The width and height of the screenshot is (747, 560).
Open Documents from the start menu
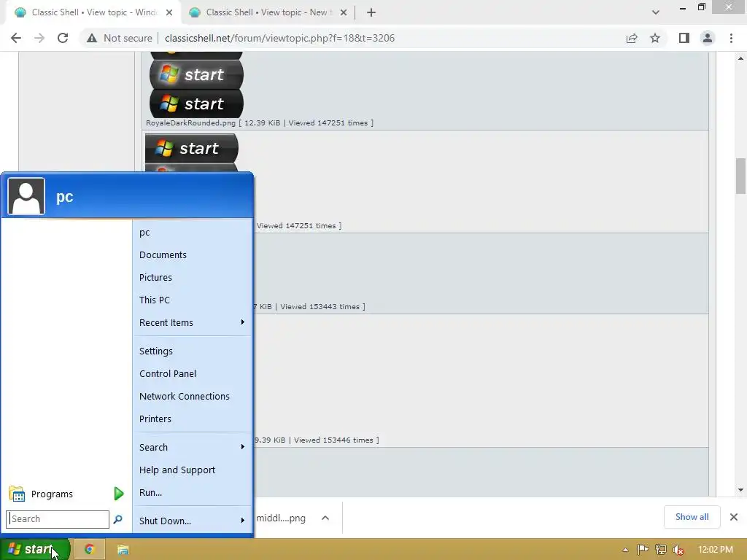click(192, 254)
